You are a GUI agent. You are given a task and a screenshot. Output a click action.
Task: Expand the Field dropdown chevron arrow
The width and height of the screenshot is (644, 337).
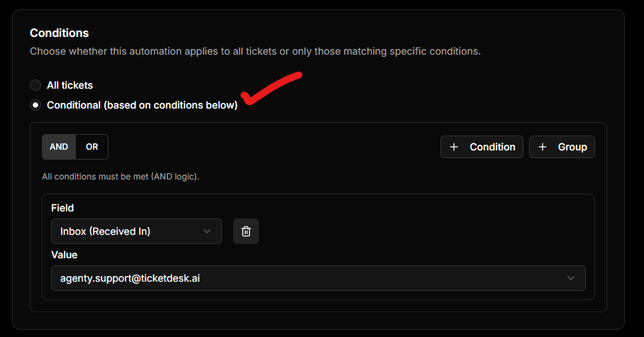(x=207, y=231)
